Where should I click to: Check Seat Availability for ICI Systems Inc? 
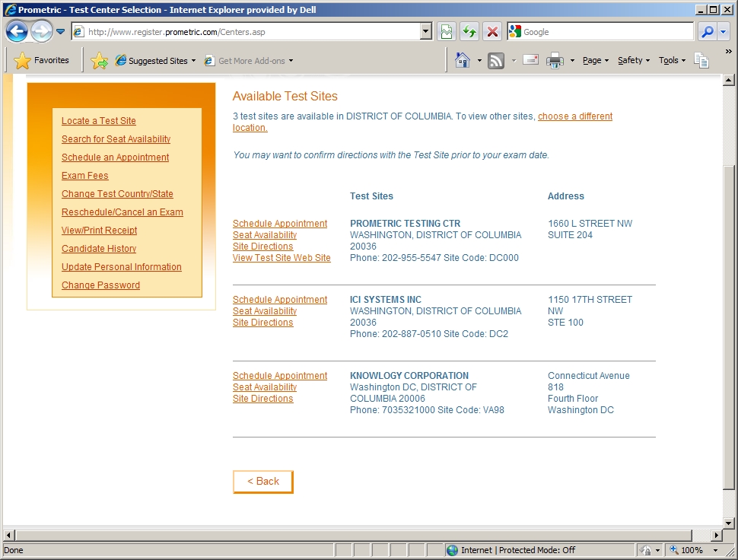[x=265, y=311]
